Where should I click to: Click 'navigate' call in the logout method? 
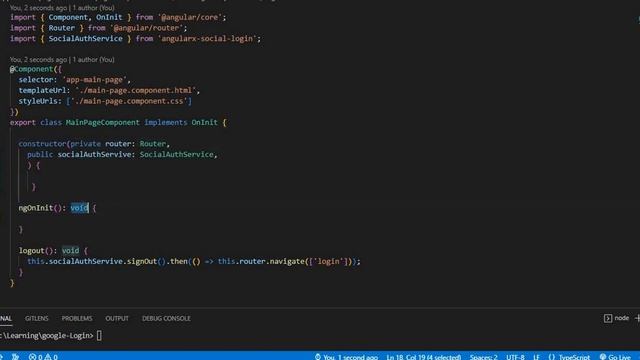tap(287, 261)
